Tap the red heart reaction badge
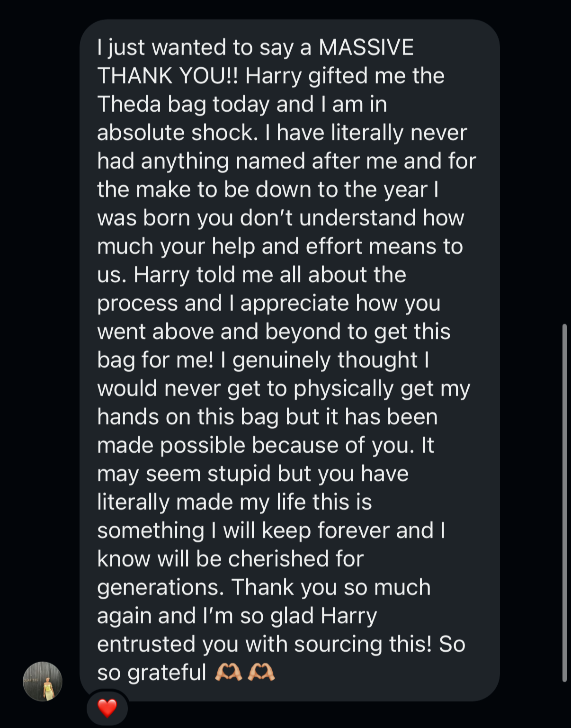 pyautogui.click(x=107, y=708)
